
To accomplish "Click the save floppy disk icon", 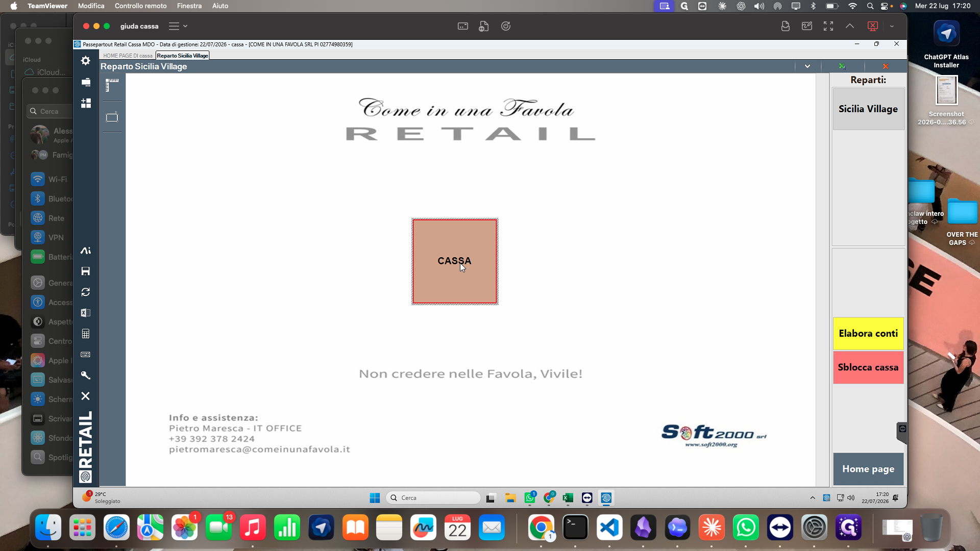I will tap(86, 271).
